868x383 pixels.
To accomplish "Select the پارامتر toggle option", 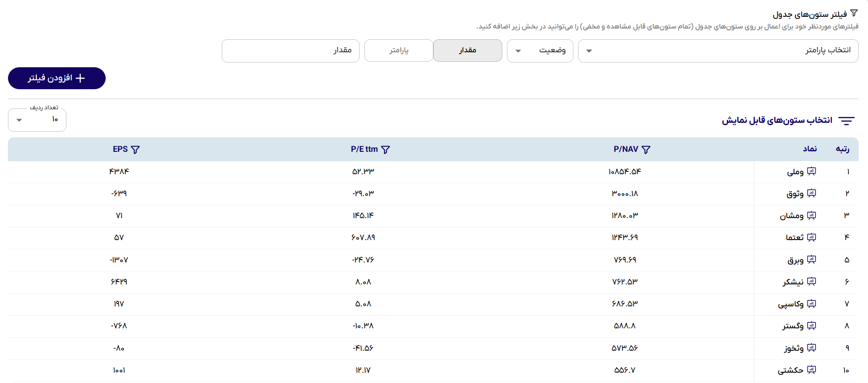I will click(399, 50).
